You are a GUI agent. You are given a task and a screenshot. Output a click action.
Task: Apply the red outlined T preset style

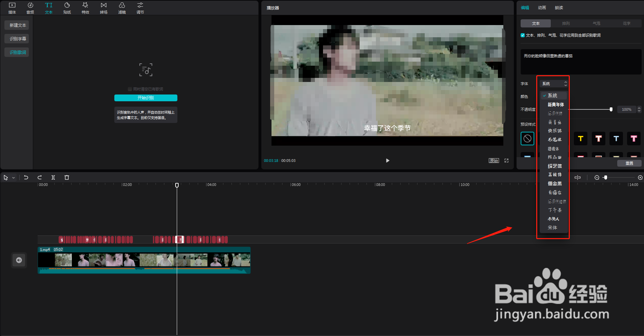coord(599,139)
